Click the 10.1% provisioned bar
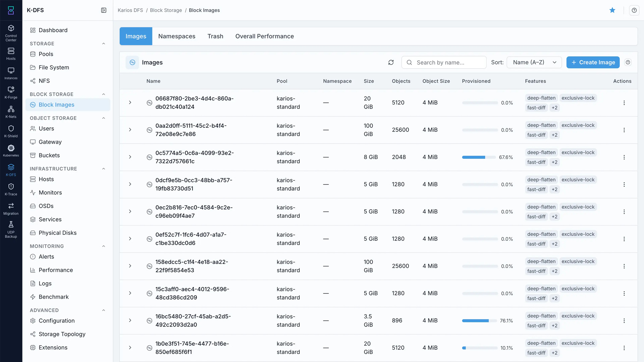 pos(480,348)
